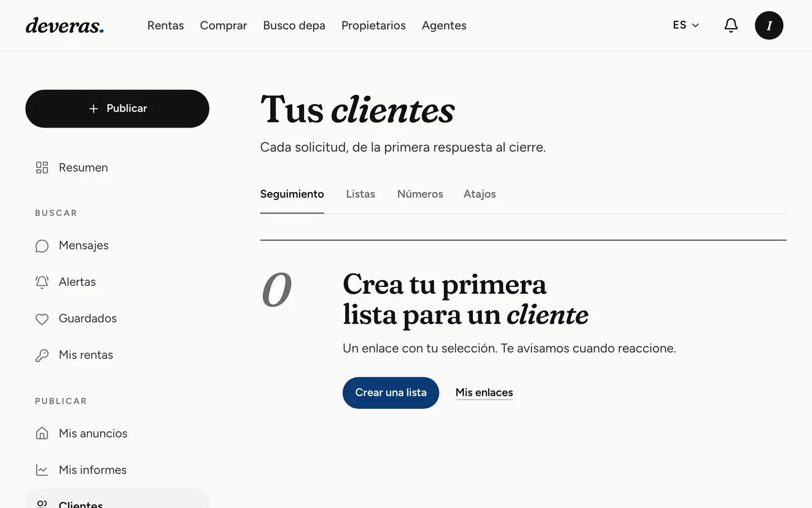Open Propietarios in top navigation
The width and height of the screenshot is (812, 508).
coord(374,25)
